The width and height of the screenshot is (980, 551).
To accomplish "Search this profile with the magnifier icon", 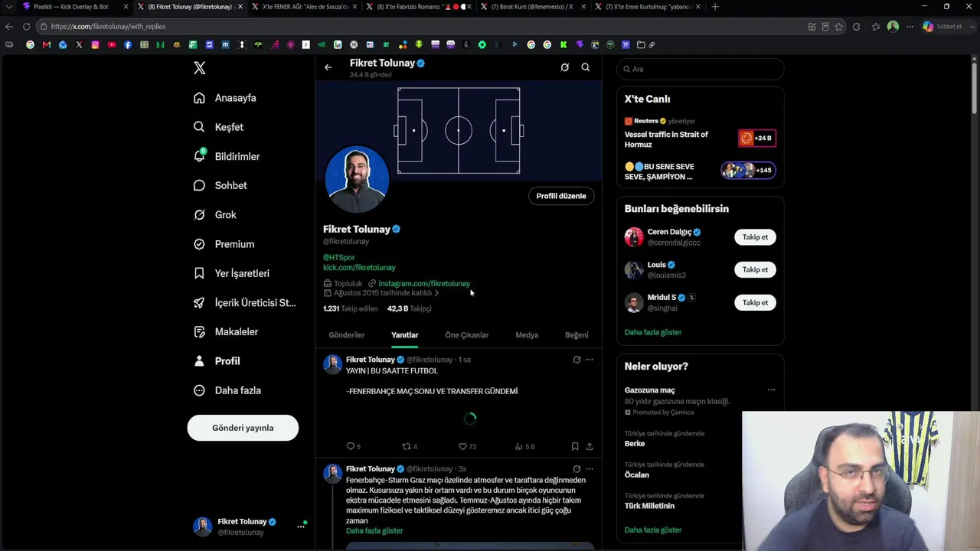I will 586,67.
